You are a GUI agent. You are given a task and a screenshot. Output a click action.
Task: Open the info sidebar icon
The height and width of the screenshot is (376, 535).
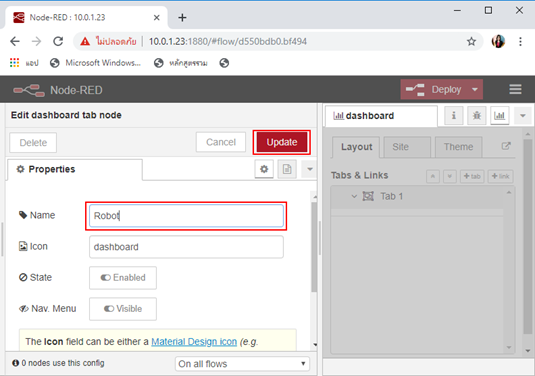(453, 116)
